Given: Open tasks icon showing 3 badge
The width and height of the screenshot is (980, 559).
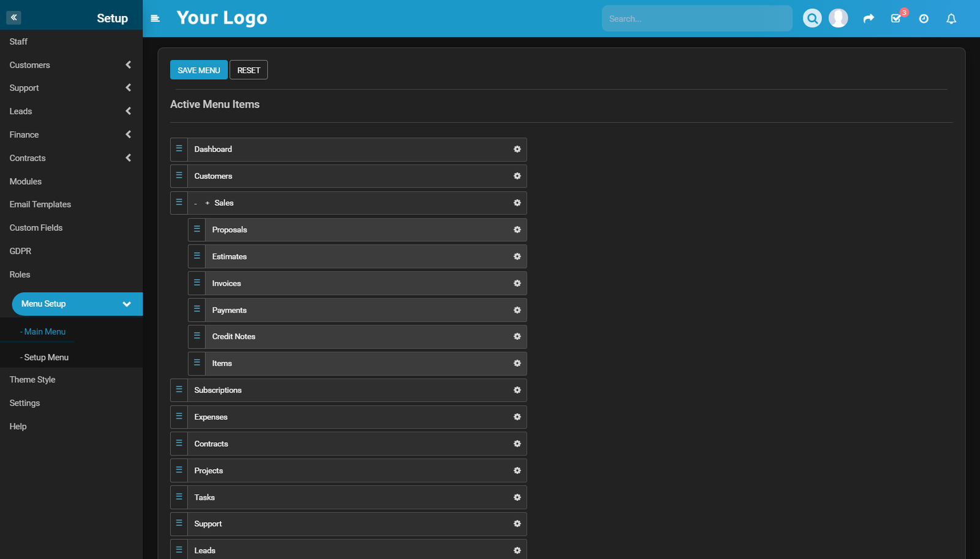Looking at the screenshot, I should 896,18.
